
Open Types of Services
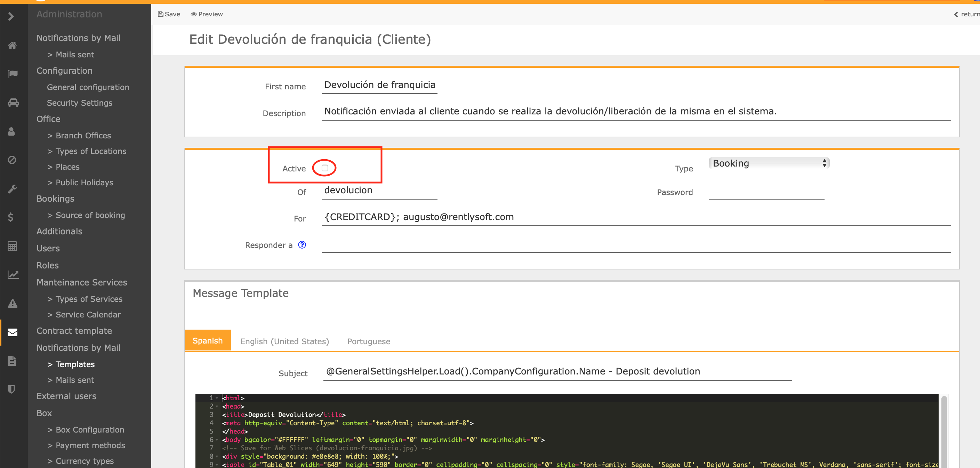coord(89,299)
